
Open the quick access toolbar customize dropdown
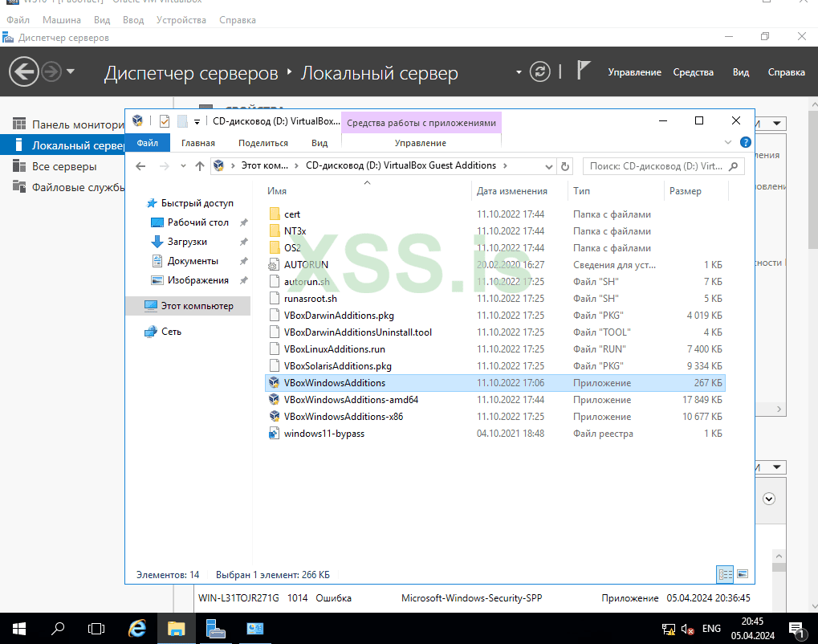point(197,121)
